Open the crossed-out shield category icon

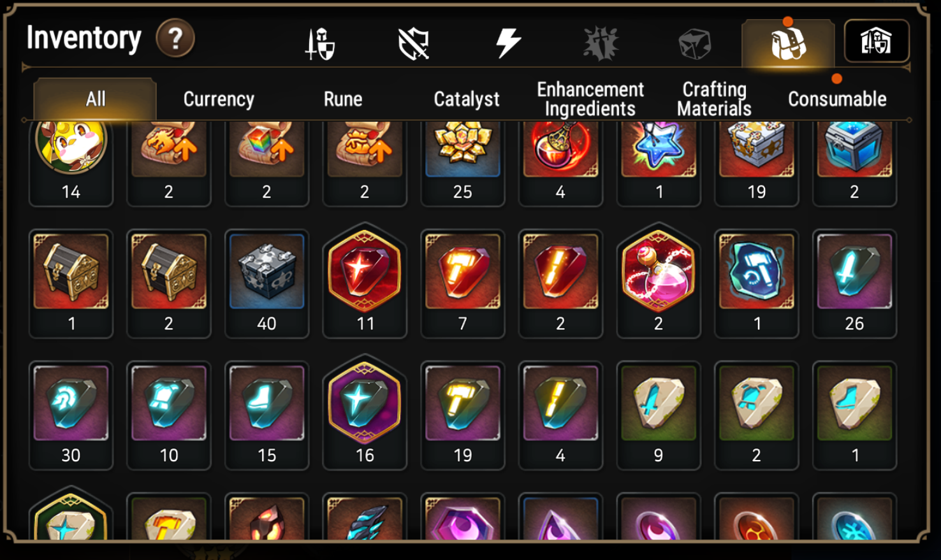pos(414,44)
